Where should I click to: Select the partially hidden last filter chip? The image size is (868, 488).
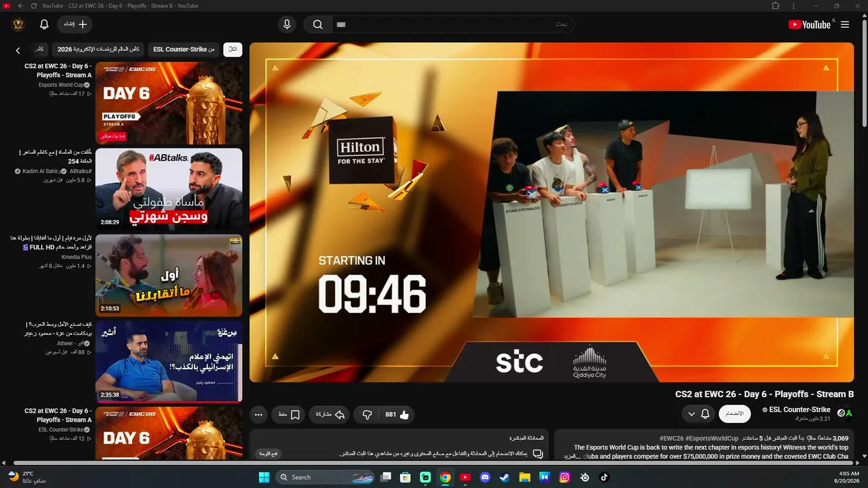click(x=39, y=49)
